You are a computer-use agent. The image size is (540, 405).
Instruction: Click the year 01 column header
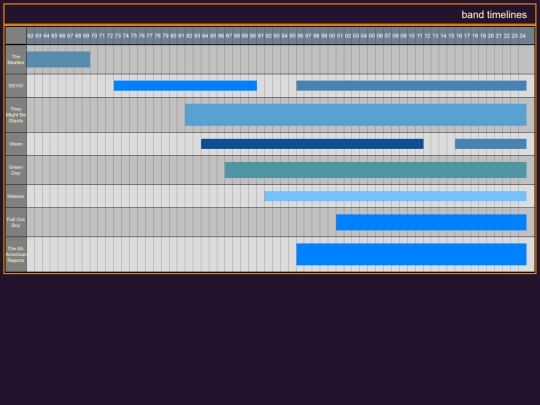pos(340,36)
